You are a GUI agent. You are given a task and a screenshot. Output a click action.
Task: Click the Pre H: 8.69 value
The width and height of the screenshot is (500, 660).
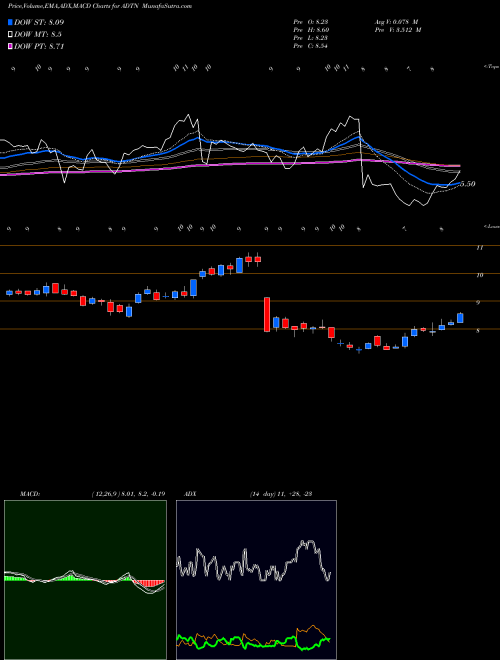pos(311,30)
